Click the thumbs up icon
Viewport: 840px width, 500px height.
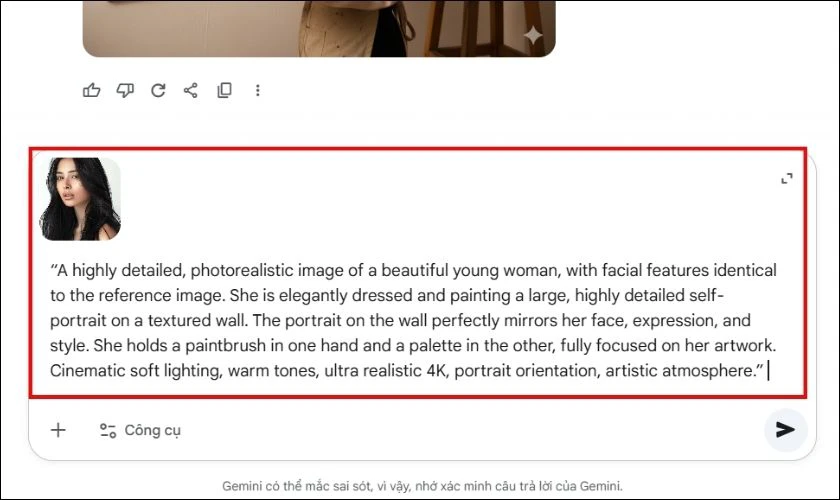[92, 90]
